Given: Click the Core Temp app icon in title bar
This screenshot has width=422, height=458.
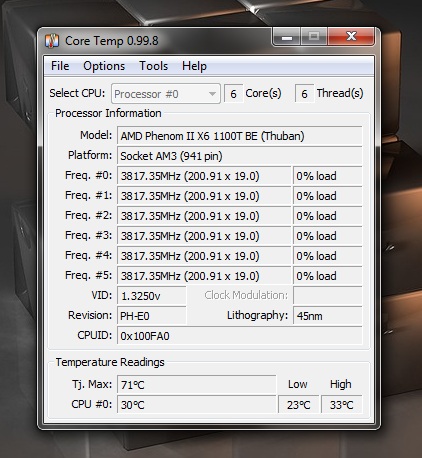Looking at the screenshot, I should (x=52, y=41).
